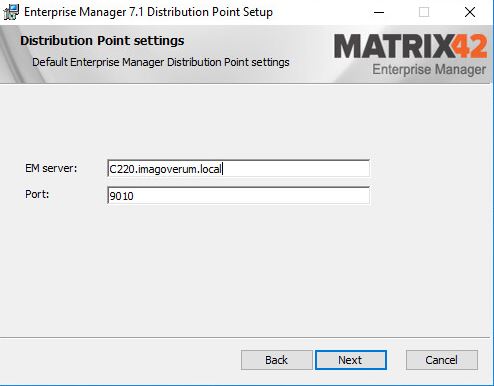Viewport: 494px width, 386px height.
Task: Place cursor after 'C220.imagoverum.local' text
Action: coord(222,169)
